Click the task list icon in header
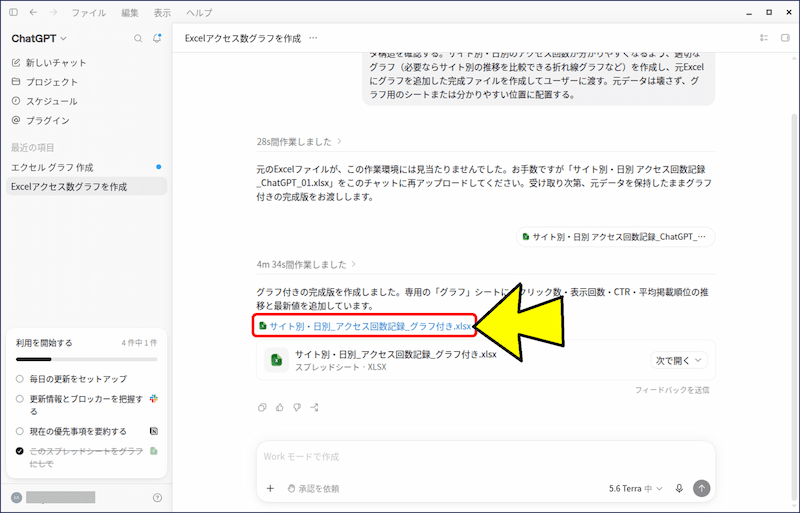This screenshot has width=800, height=513. (764, 38)
